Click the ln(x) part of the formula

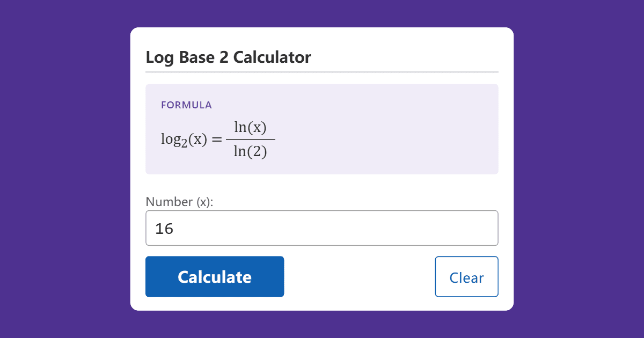251,127
